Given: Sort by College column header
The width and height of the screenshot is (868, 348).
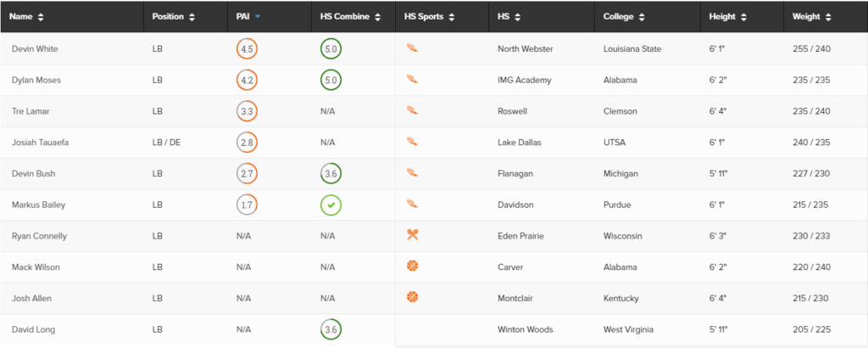Looking at the screenshot, I should (624, 17).
